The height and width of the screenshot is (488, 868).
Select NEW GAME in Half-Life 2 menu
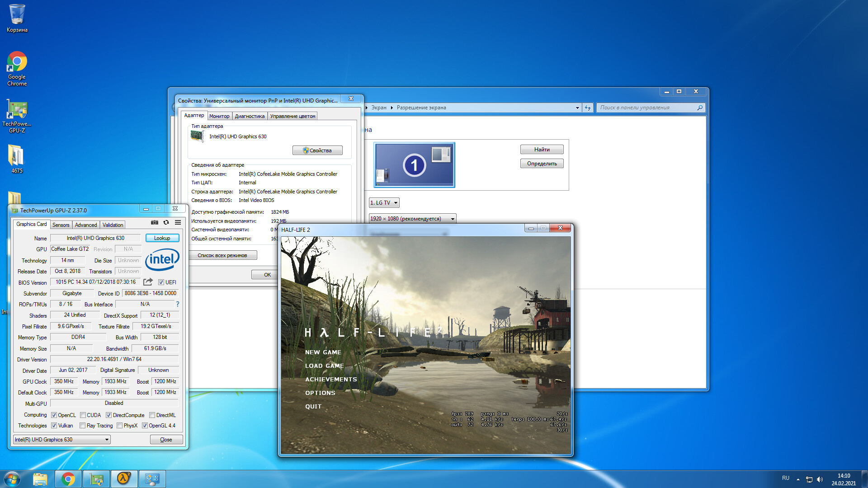point(323,352)
